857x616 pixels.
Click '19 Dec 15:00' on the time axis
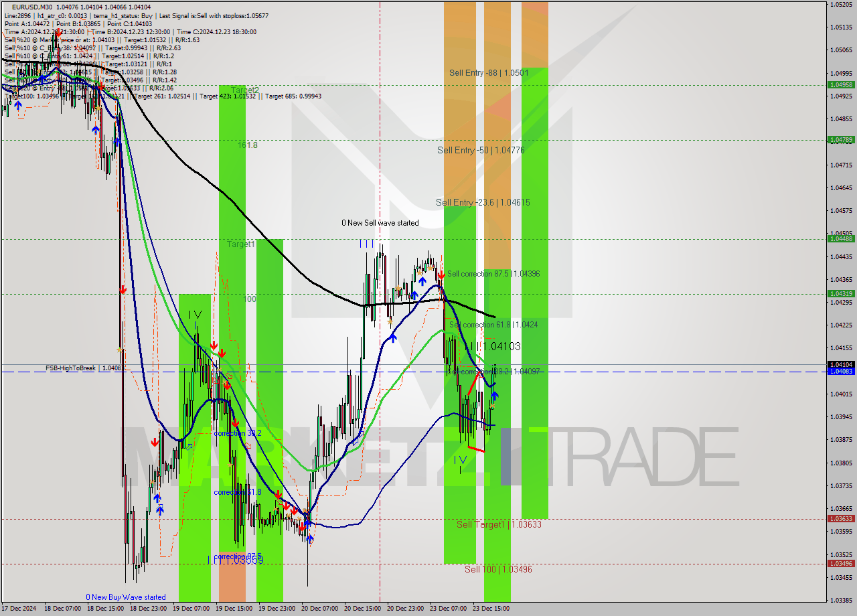tap(233, 609)
